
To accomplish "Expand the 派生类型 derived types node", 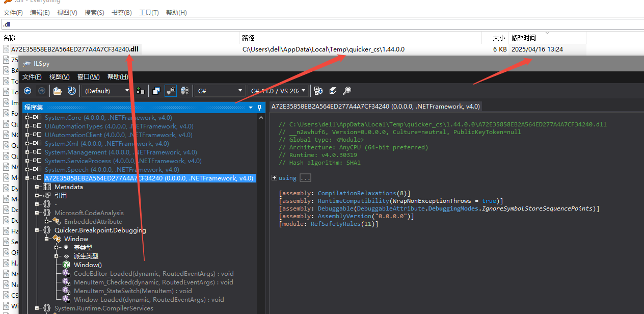I will [x=56, y=256].
